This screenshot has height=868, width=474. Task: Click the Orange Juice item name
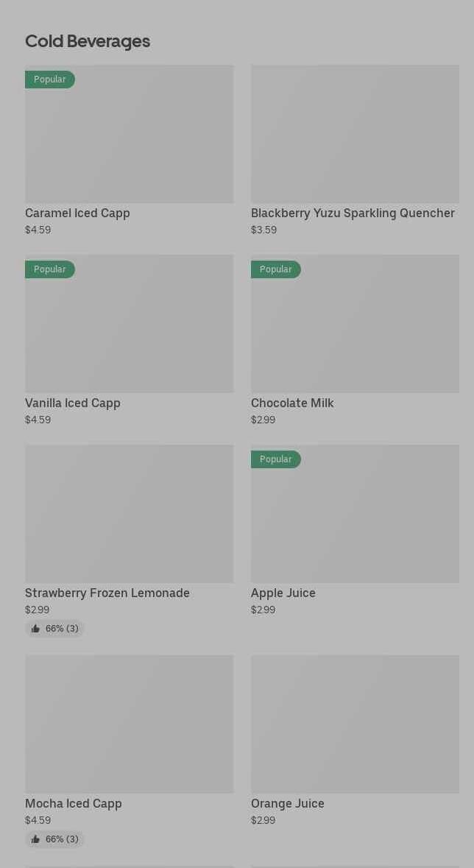pos(288,804)
